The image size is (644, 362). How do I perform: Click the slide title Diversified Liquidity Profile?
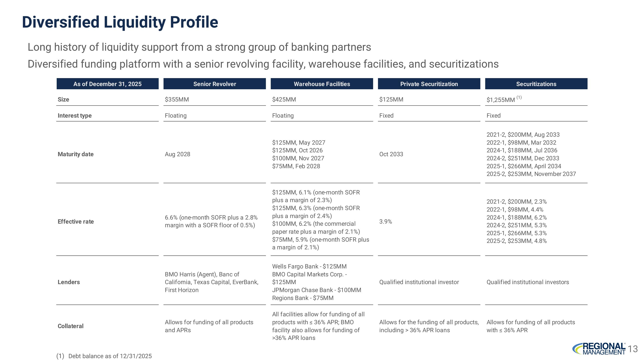click(x=120, y=22)
